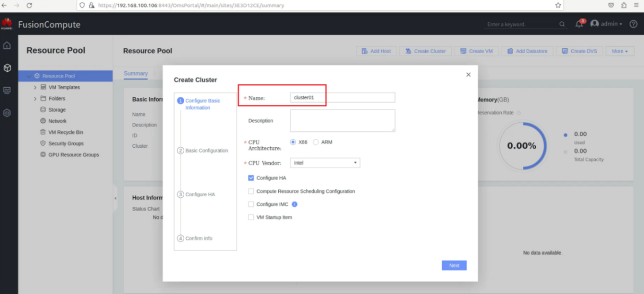
Task: Click the Create VM button
Action: pyautogui.click(x=476, y=51)
